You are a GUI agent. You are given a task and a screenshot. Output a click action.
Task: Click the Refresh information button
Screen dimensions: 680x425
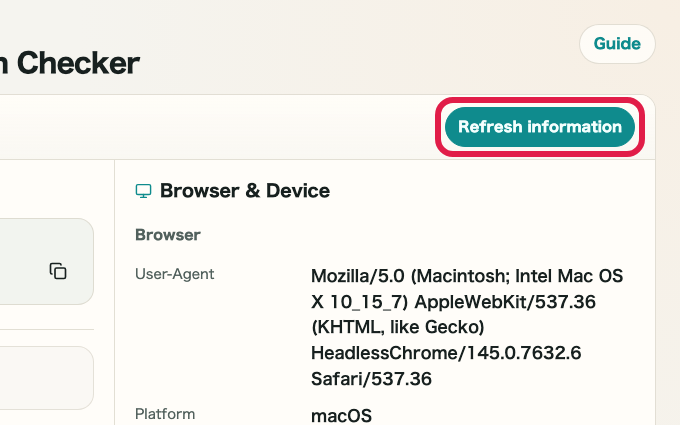click(x=539, y=127)
